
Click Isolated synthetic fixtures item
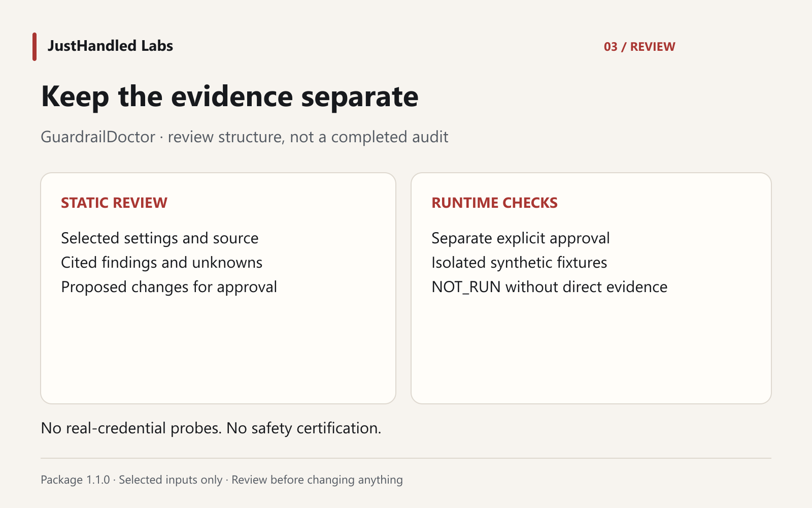(x=519, y=263)
